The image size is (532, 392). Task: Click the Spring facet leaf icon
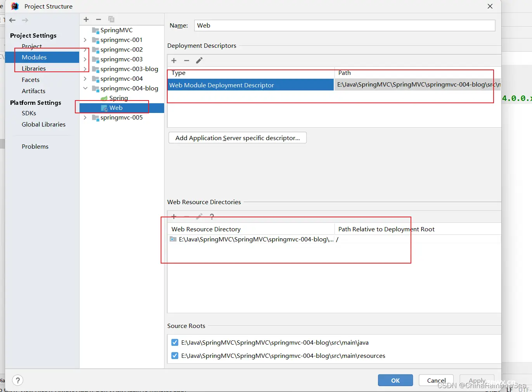click(x=104, y=98)
